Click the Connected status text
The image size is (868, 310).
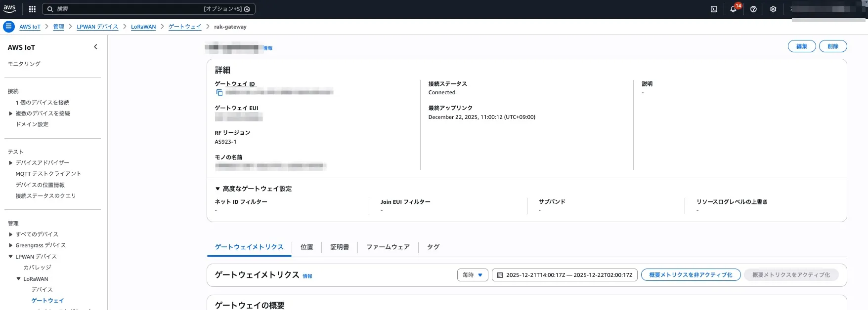click(x=442, y=92)
